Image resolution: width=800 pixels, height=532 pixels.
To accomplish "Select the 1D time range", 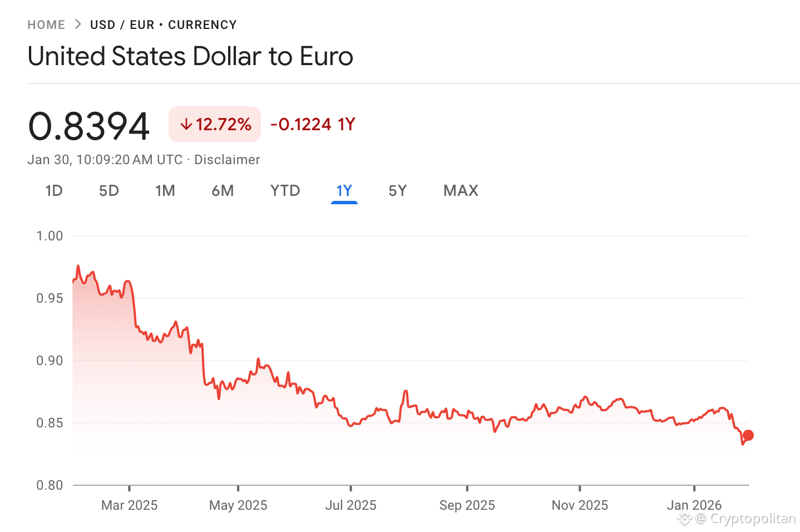I will click(54, 190).
